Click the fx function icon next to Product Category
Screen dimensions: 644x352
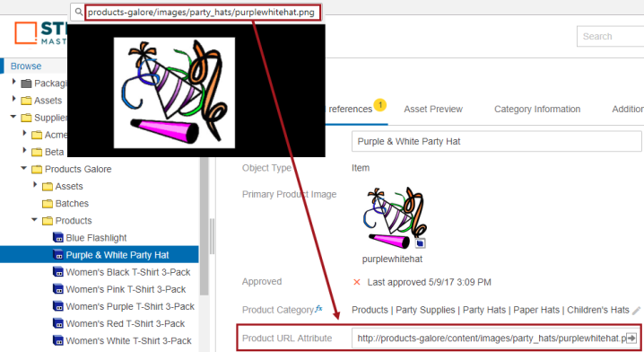coord(318,309)
